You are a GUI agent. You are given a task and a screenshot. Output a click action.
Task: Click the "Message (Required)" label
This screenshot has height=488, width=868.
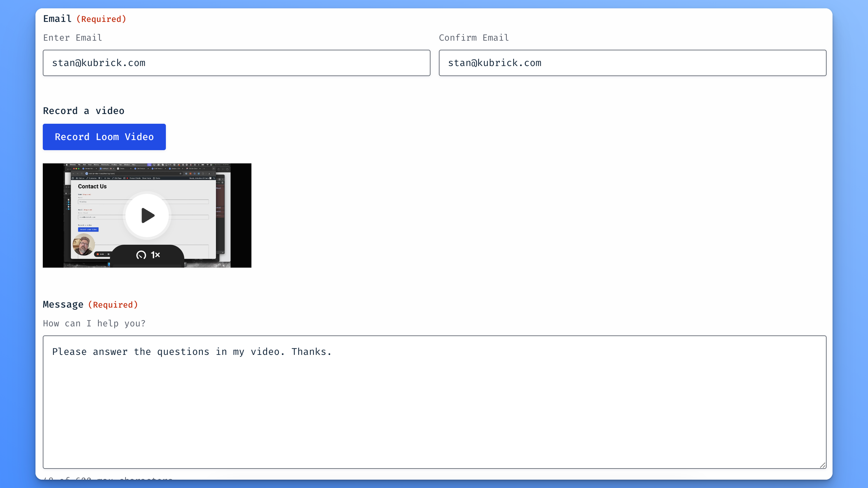90,304
